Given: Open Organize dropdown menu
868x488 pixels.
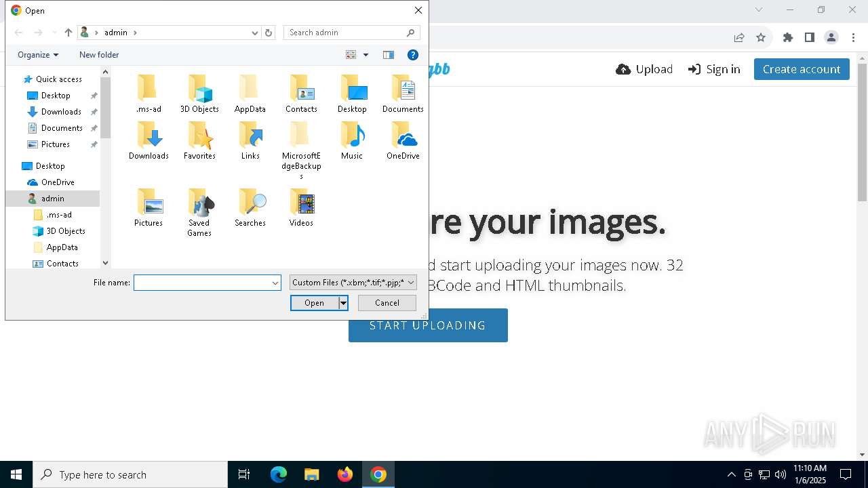Looking at the screenshot, I should pyautogui.click(x=38, y=55).
